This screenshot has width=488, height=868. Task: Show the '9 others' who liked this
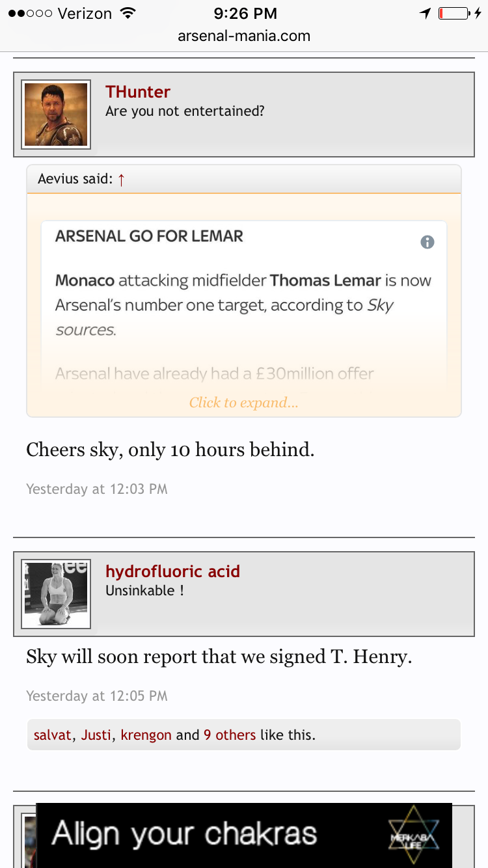tap(230, 735)
